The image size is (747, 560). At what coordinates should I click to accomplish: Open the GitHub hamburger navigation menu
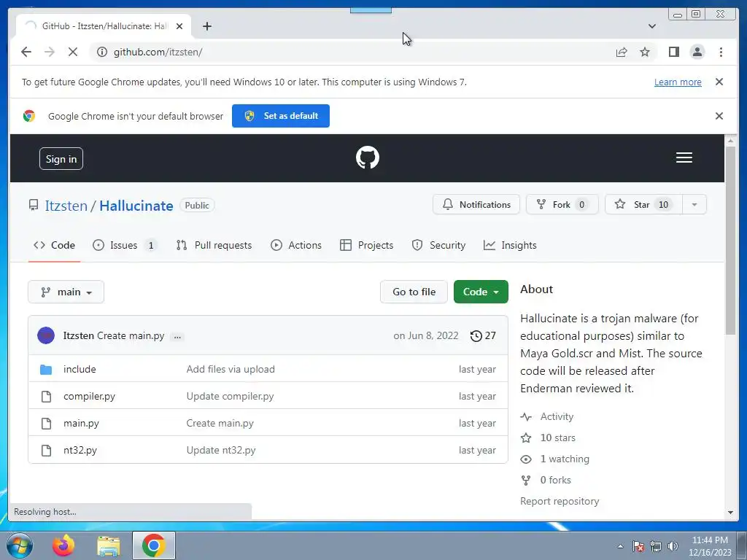pyautogui.click(x=684, y=157)
